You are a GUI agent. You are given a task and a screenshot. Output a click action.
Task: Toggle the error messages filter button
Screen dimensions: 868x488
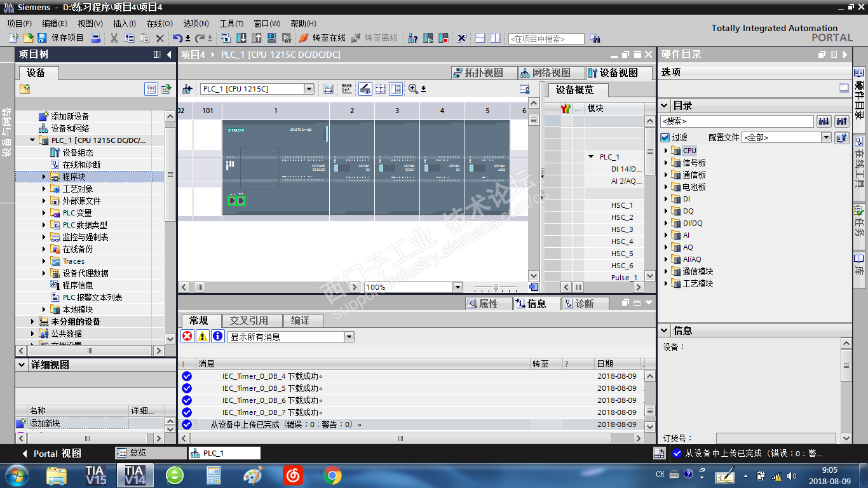tap(187, 337)
